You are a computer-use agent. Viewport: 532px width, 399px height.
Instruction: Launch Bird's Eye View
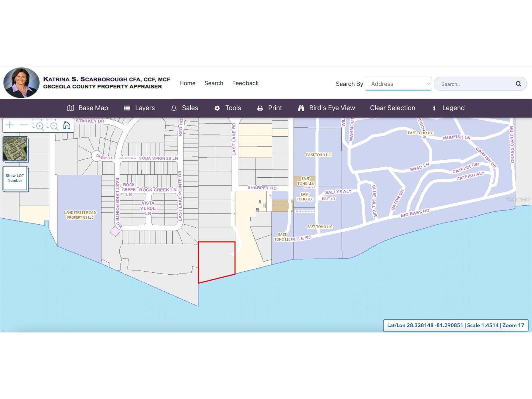point(326,108)
